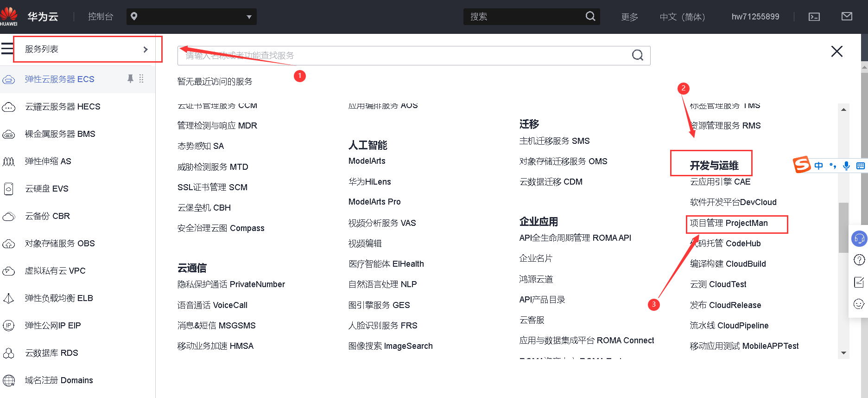
Task: Open the region selector dropdown
Action: coord(191,17)
